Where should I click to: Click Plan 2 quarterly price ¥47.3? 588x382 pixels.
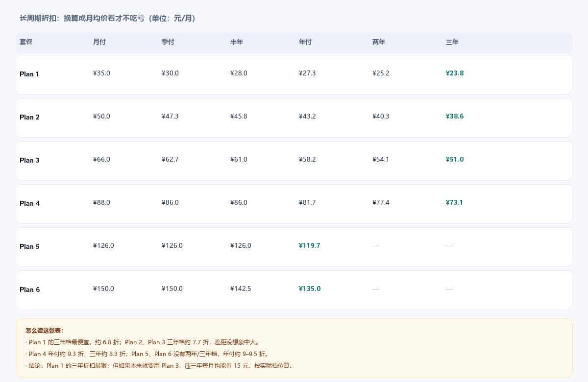(x=170, y=116)
